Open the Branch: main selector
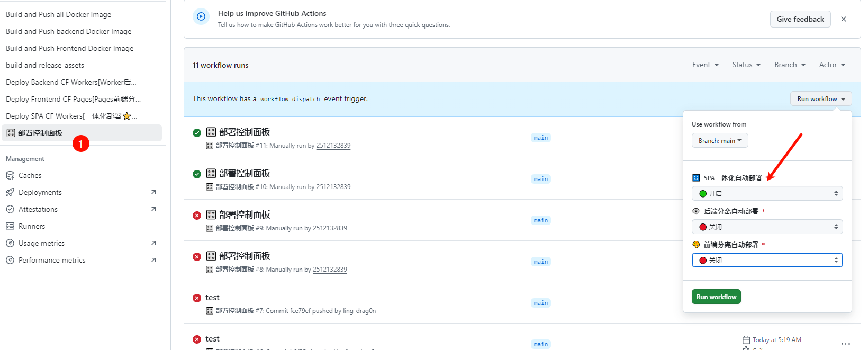Image resolution: width=868 pixels, height=350 pixels. [x=720, y=140]
